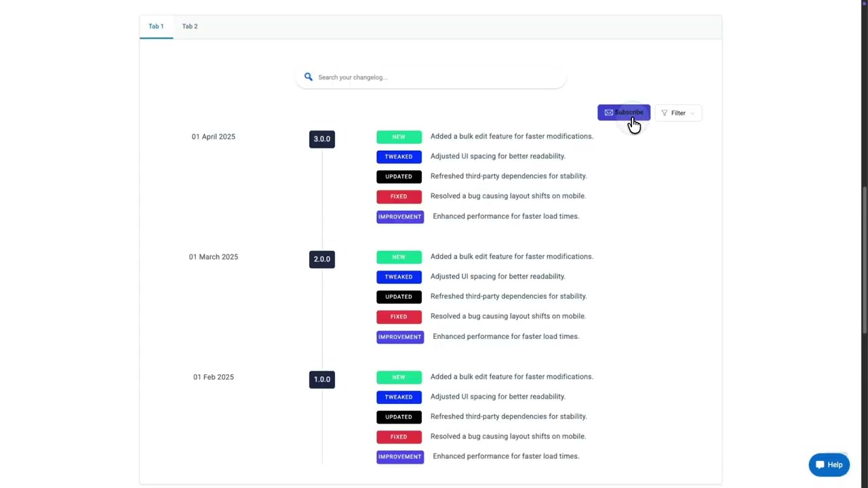The image size is (868, 488).
Task: Click 'Adjusted UI spacing' text in 3.0.0
Action: click(x=498, y=156)
